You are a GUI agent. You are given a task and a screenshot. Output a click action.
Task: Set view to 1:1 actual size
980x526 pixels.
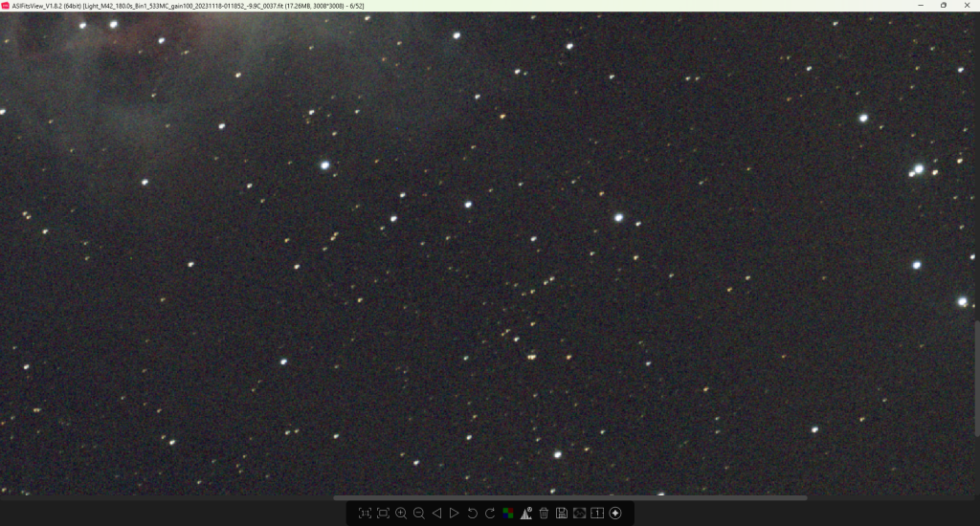click(x=365, y=514)
